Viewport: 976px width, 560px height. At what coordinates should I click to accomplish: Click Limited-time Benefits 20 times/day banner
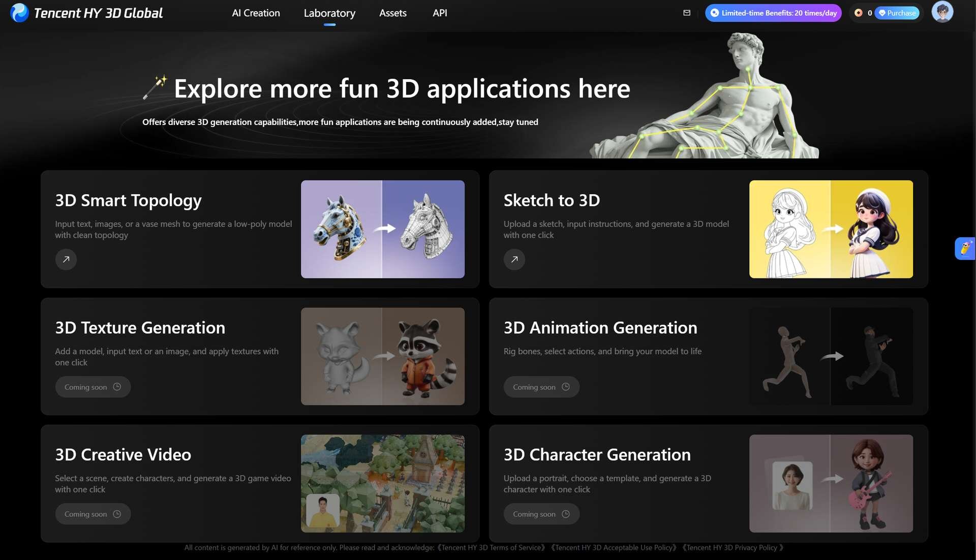[773, 13]
